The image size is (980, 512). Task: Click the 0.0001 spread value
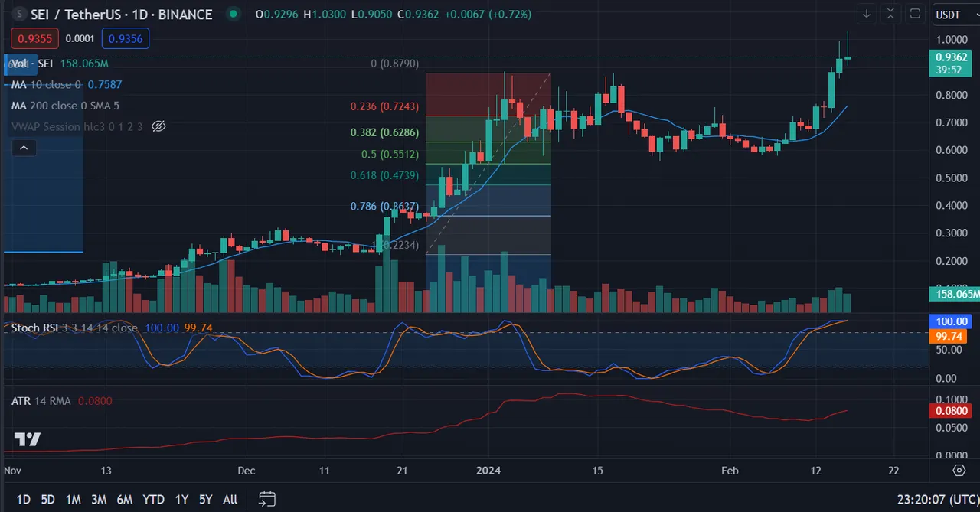pyautogui.click(x=80, y=38)
